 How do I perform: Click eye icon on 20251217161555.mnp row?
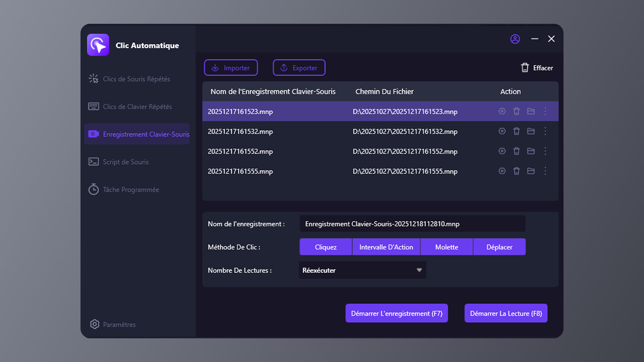(x=502, y=171)
